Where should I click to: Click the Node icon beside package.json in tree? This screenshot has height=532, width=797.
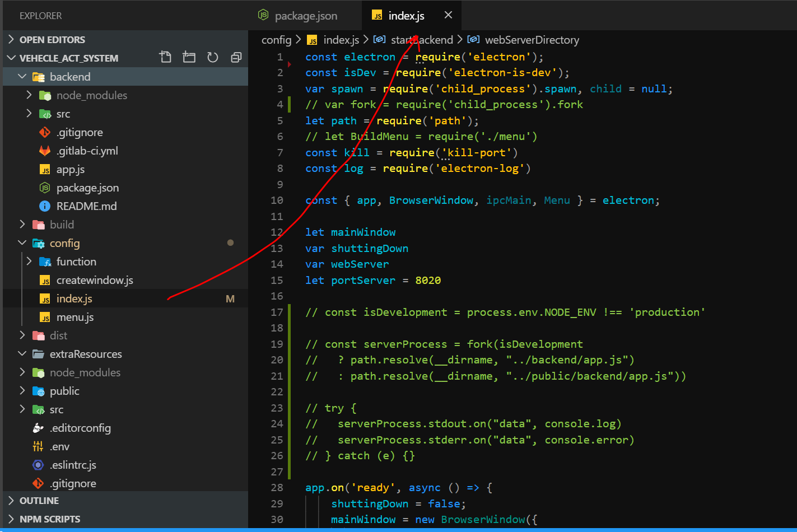45,188
